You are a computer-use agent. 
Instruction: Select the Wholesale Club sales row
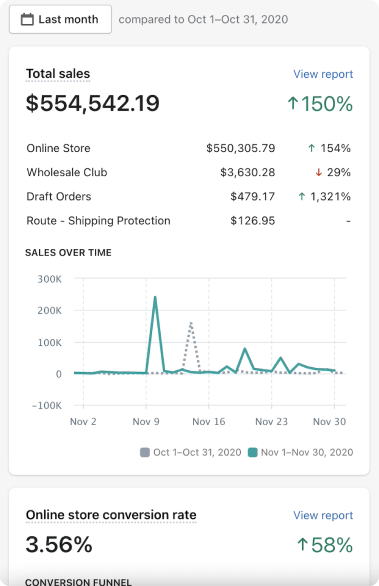(188, 172)
